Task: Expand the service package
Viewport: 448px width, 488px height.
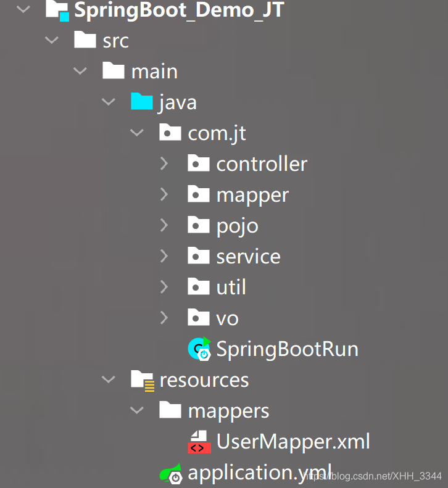Action: coord(164,256)
